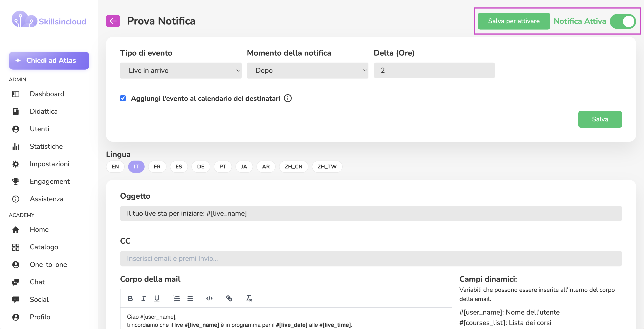Click the Catalogo grid icon
The width and height of the screenshot is (644, 329).
coord(16,247)
